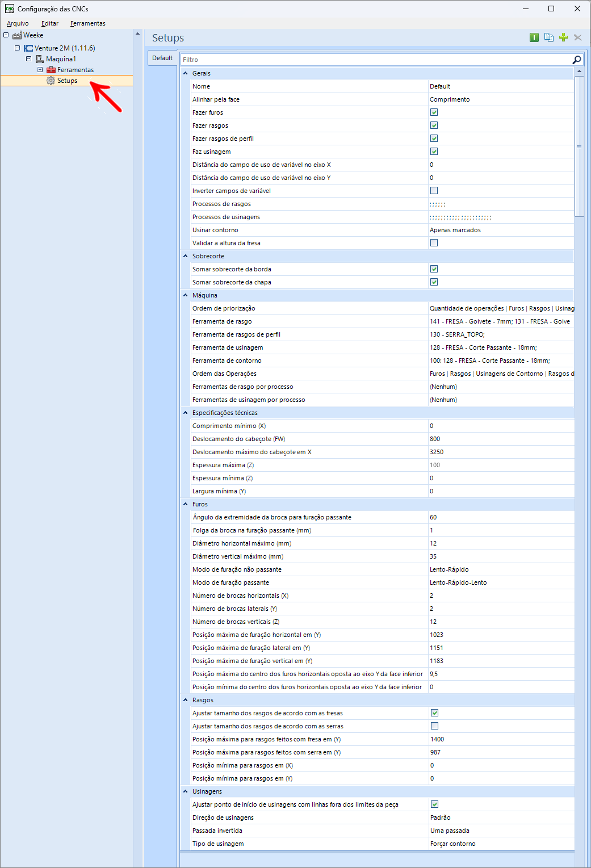Toggle Fazer rasgos de perfil checkbox
Screen dimensions: 591x868
tap(434, 139)
